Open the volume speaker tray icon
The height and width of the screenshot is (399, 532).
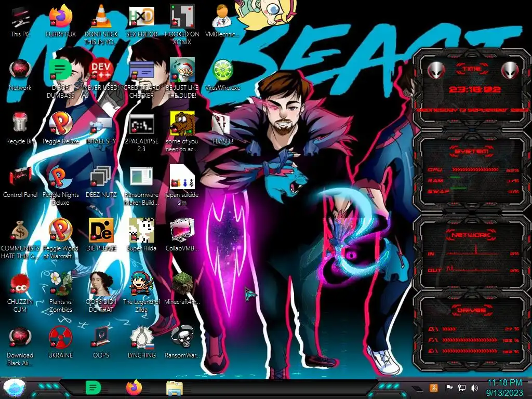click(x=474, y=388)
